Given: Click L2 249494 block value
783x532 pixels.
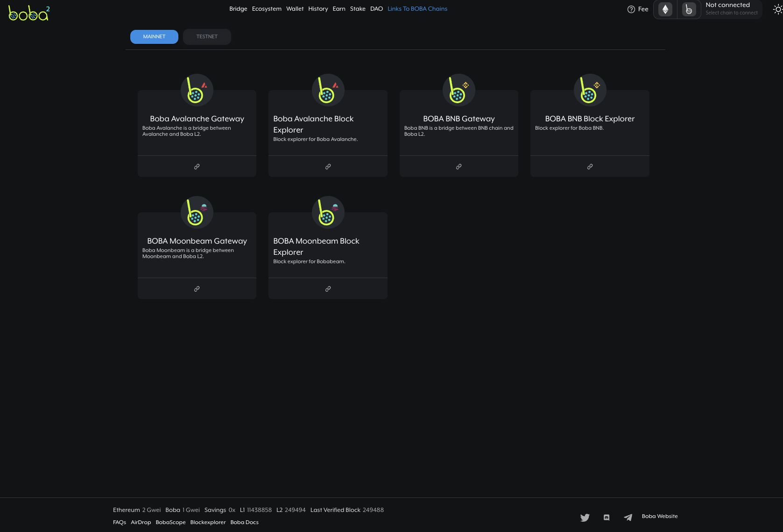Looking at the screenshot, I should (x=291, y=510).
